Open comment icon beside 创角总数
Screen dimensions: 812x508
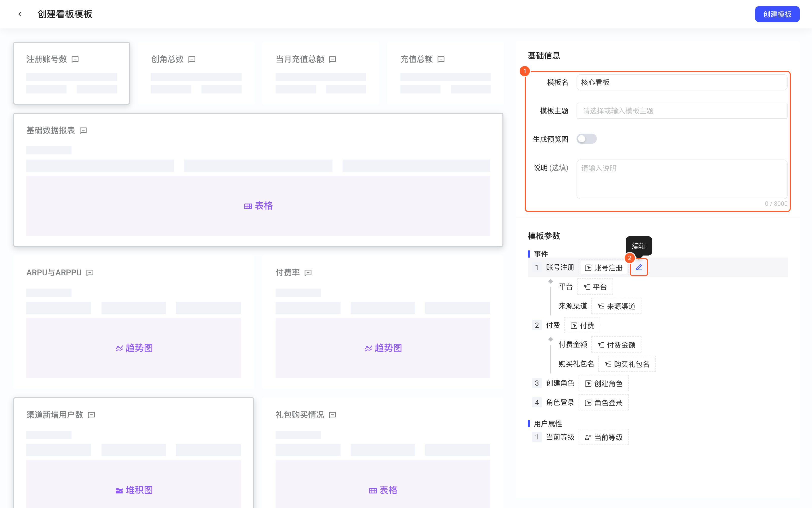click(192, 59)
